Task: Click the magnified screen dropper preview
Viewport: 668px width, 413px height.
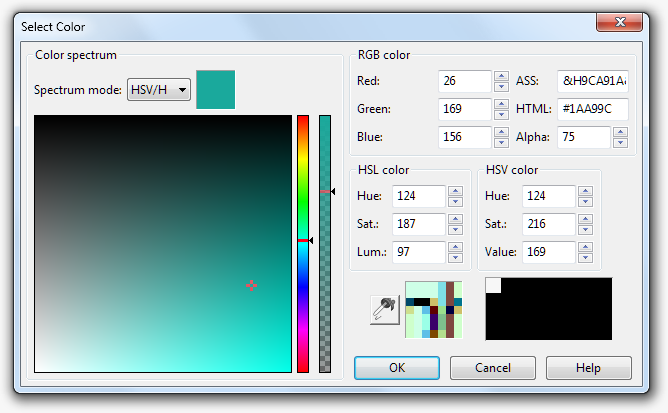Action: [x=434, y=309]
